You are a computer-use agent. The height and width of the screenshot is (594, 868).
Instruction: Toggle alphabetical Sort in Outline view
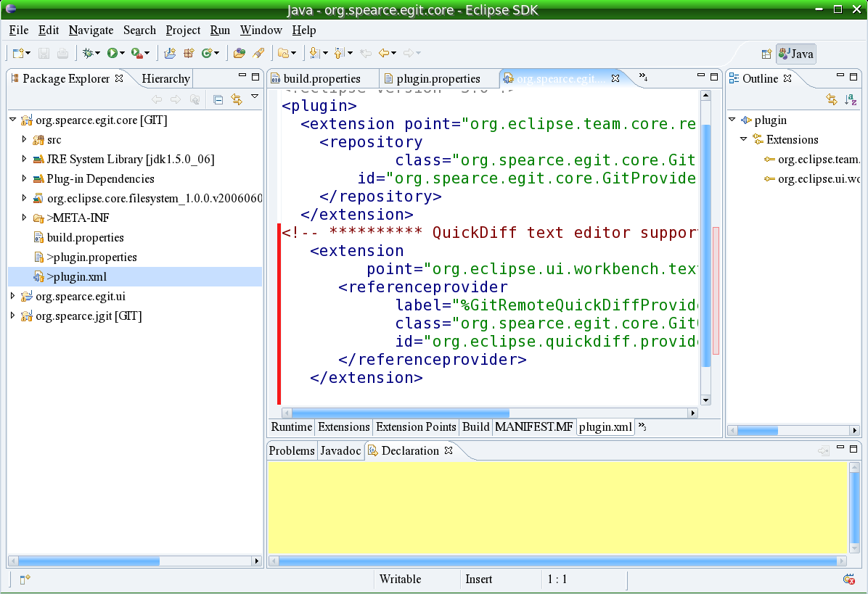tap(851, 99)
